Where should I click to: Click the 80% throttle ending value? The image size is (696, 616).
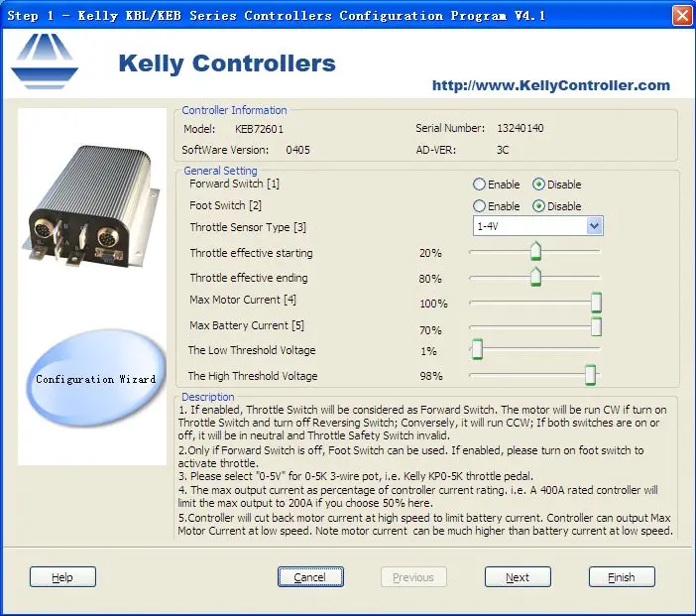pyautogui.click(x=430, y=279)
